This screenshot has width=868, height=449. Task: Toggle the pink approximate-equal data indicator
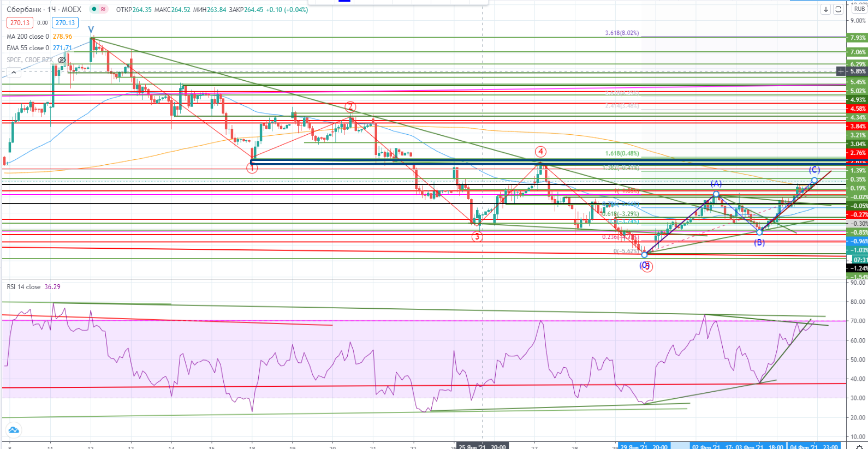coord(103,9)
